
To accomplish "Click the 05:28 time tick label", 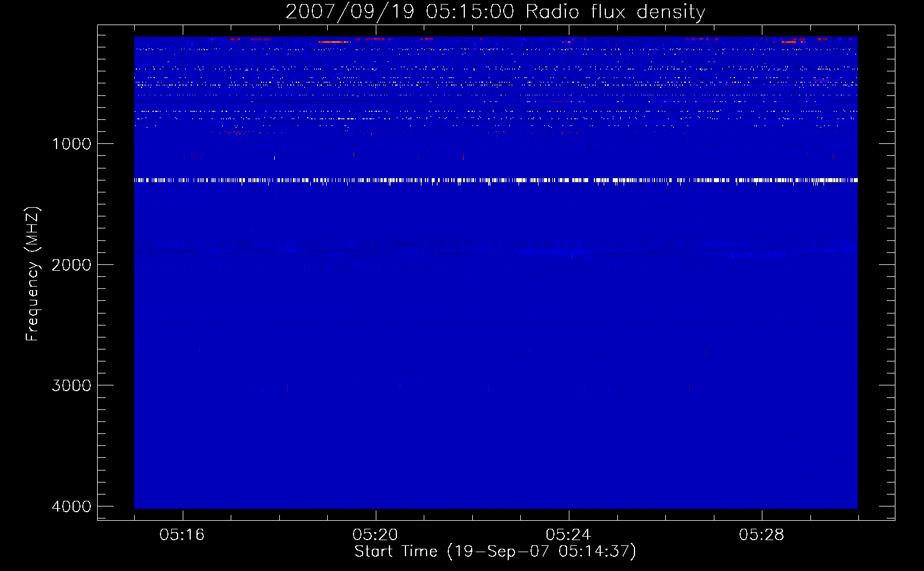I will (761, 534).
